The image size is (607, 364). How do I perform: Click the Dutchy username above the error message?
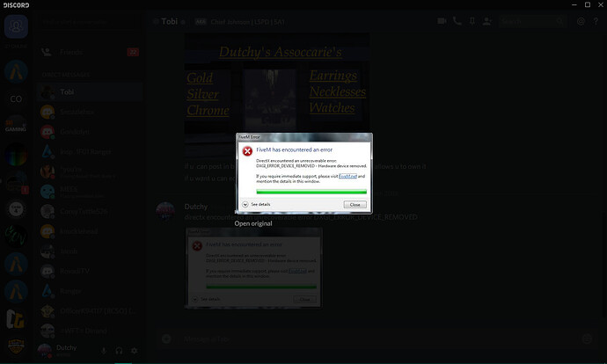point(196,207)
